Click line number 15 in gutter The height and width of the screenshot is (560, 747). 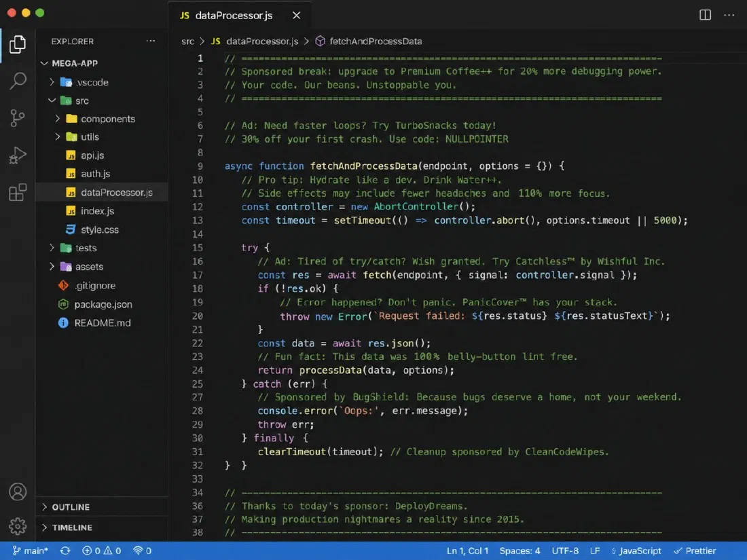[x=198, y=248]
